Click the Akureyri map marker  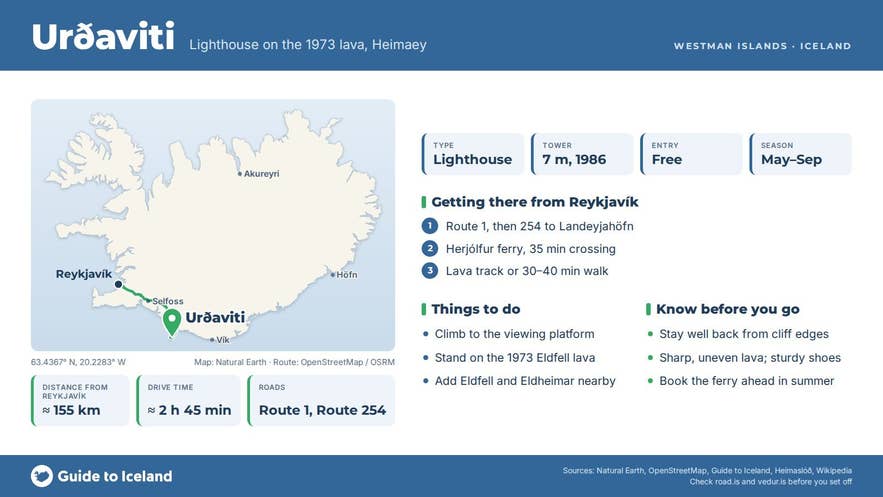[x=239, y=174]
